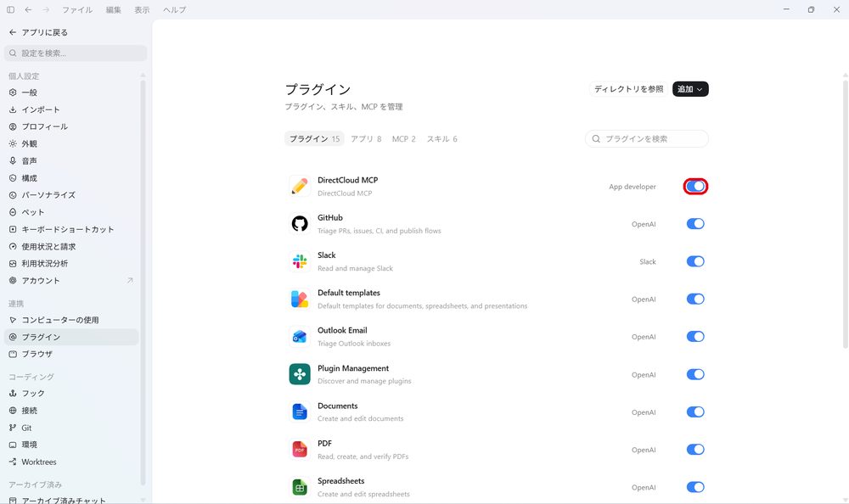Open the プロフィール settings page

[71, 126]
